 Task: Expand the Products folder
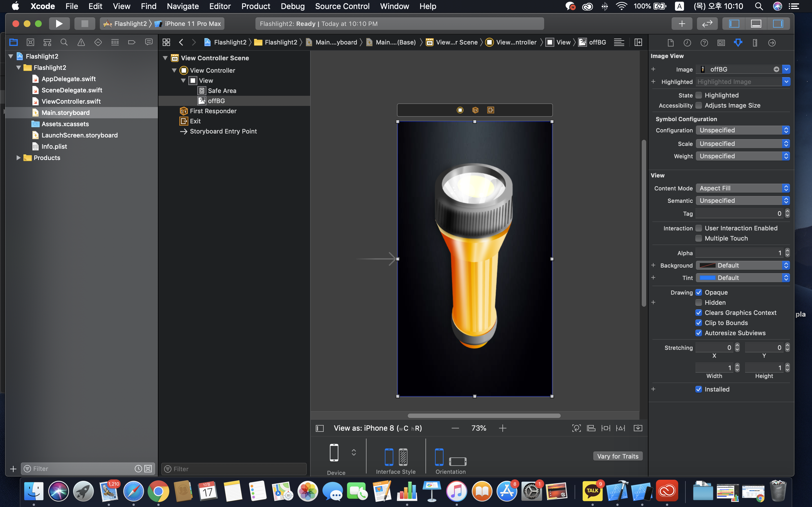pyautogui.click(x=18, y=158)
